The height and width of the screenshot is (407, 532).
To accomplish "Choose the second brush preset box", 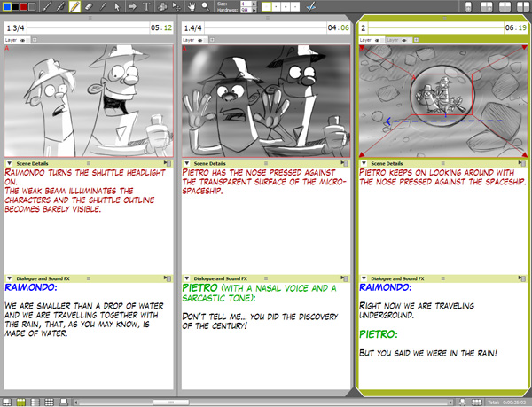I will 276,6.
